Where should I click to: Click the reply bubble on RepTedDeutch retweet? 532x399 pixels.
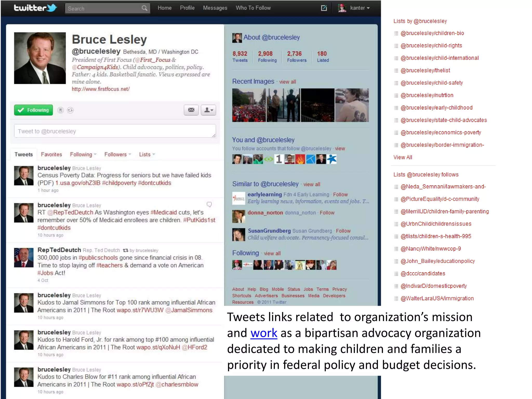[209, 205]
